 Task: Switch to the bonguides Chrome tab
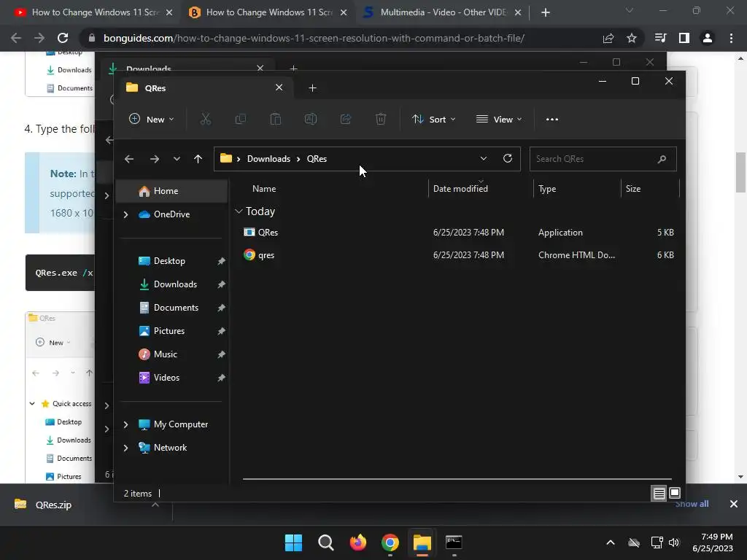click(268, 12)
